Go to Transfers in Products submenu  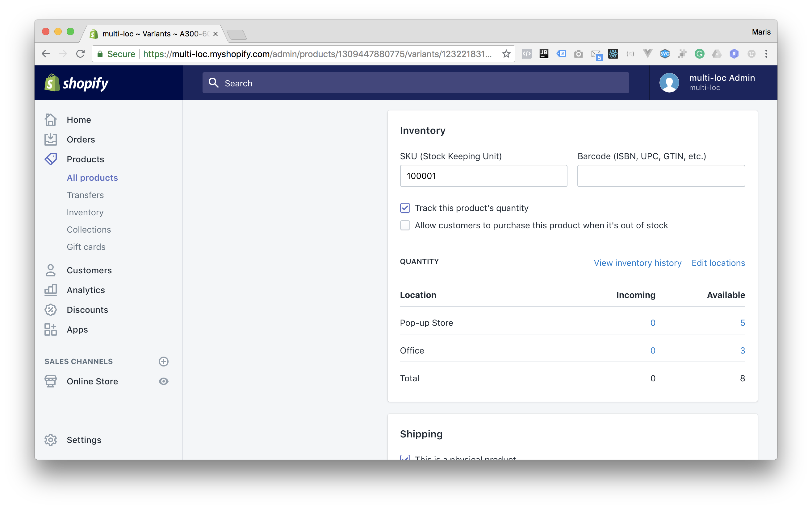tap(85, 195)
